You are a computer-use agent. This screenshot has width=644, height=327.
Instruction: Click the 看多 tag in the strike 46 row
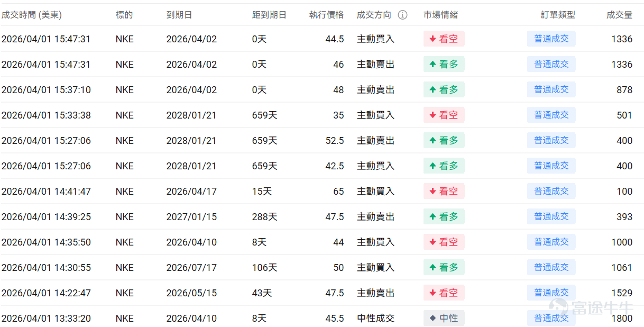point(444,64)
